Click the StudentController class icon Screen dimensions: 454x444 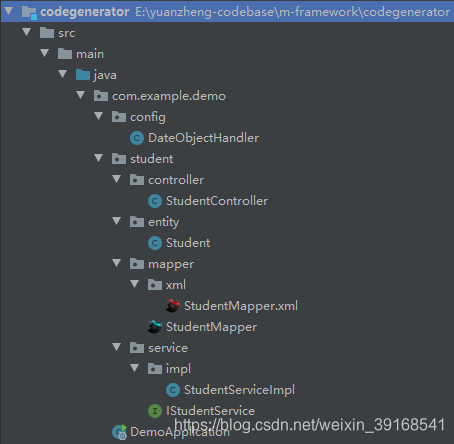[x=155, y=201]
